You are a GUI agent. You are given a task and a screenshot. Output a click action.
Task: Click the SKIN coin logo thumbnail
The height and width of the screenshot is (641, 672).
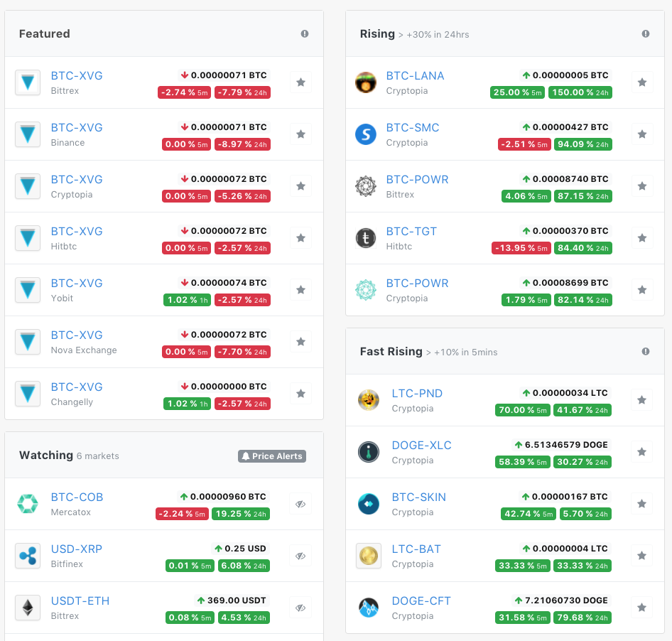pyautogui.click(x=369, y=504)
